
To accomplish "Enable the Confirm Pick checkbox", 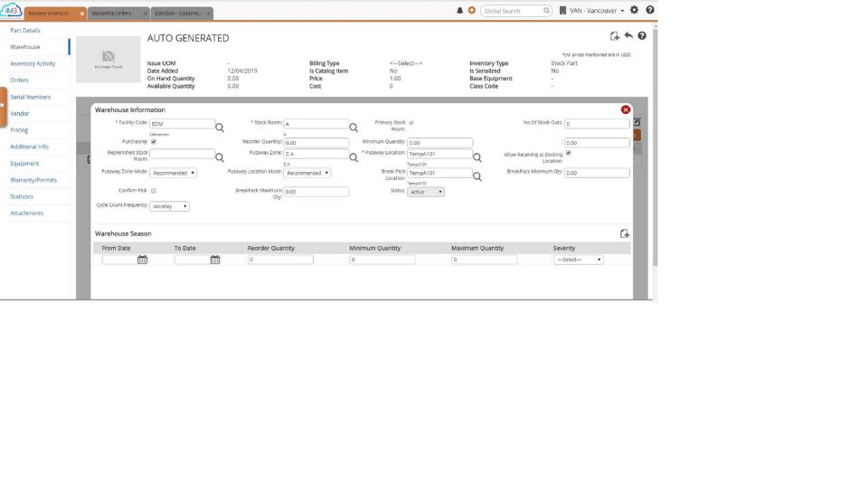I will [154, 191].
